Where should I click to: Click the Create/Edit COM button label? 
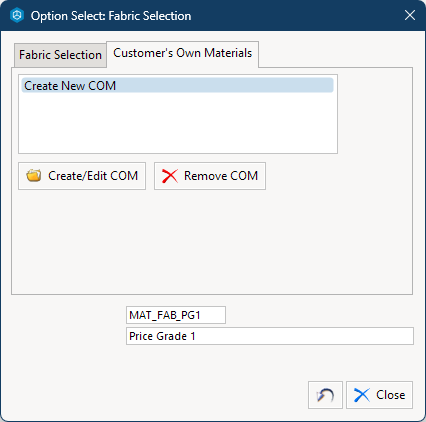(93, 176)
